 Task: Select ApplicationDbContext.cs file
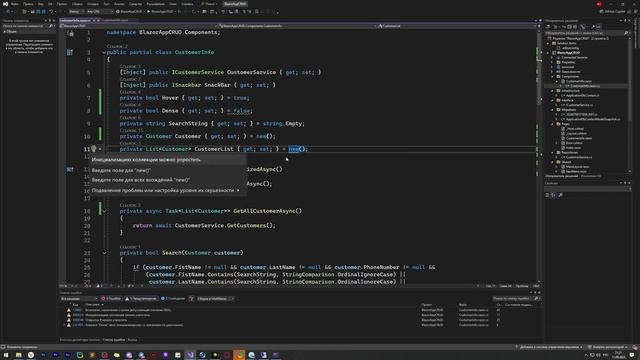(582, 96)
